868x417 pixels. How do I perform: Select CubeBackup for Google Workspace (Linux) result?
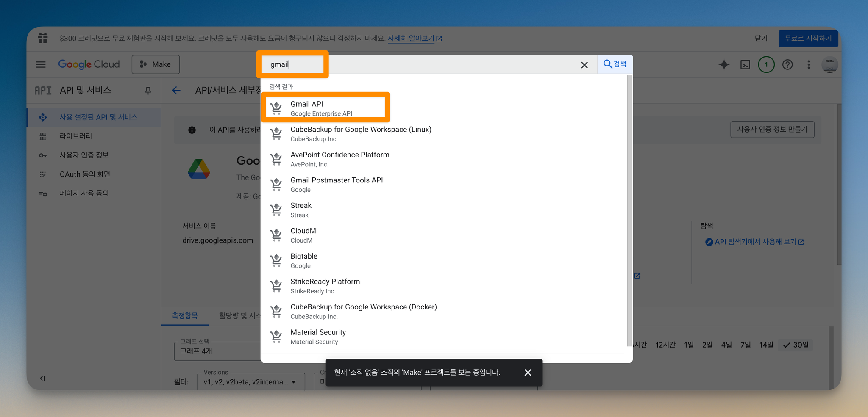pyautogui.click(x=443, y=134)
